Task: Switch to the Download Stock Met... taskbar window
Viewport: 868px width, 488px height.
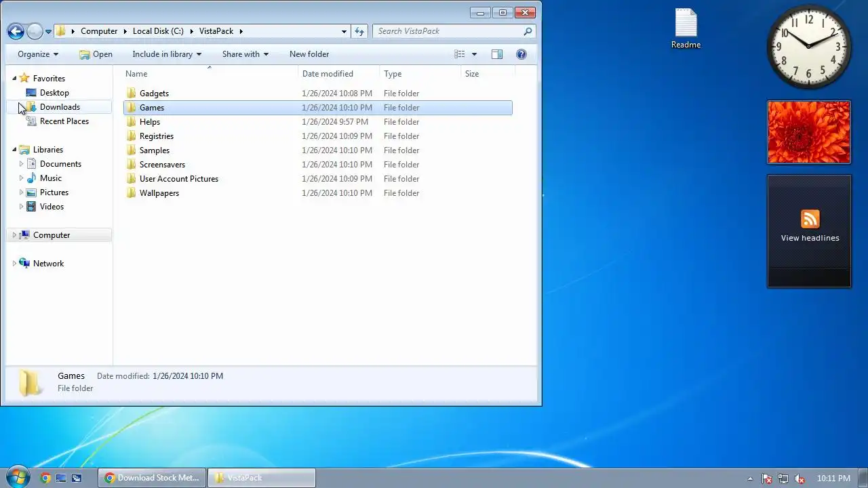Action: 152,478
